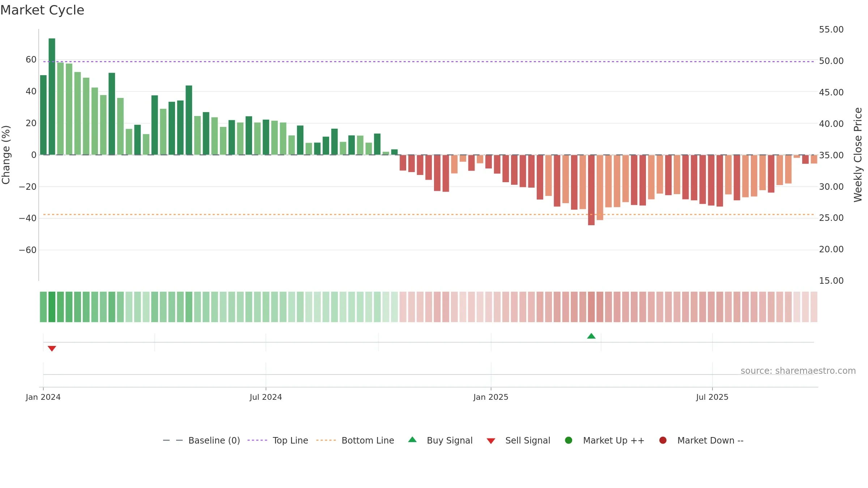Click the −60 tick on the Change axis

27,250
